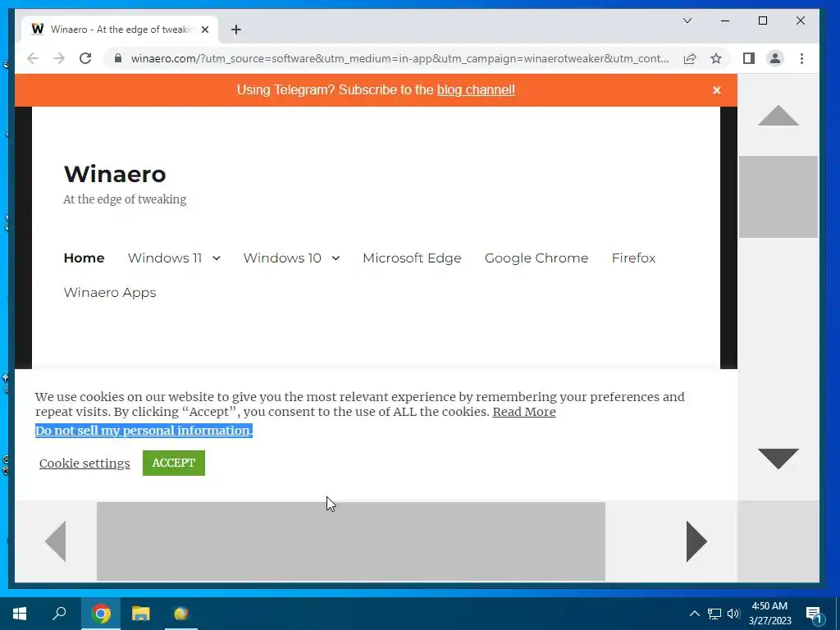
Task: Bookmark this tab with the star icon
Action: [716, 58]
